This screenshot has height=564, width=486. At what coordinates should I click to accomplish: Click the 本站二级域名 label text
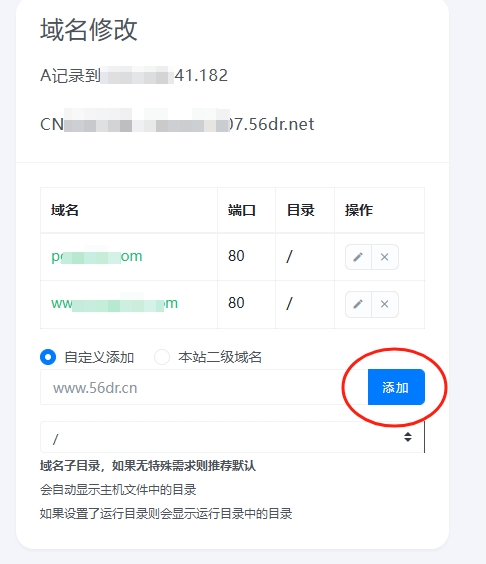[220, 357]
